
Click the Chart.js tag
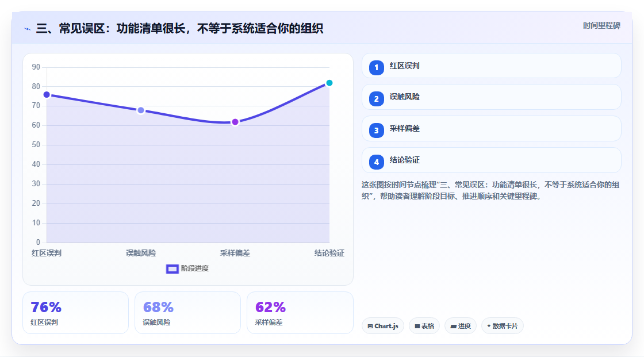pyautogui.click(x=383, y=326)
